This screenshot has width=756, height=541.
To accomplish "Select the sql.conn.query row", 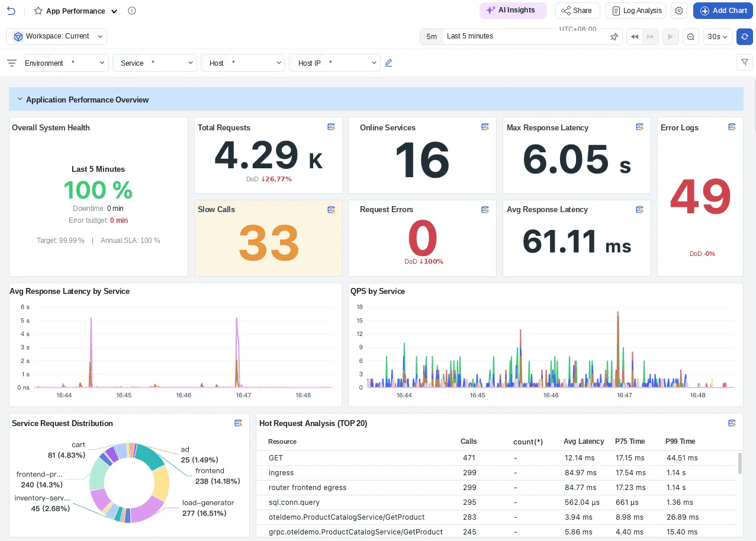I will click(x=497, y=502).
